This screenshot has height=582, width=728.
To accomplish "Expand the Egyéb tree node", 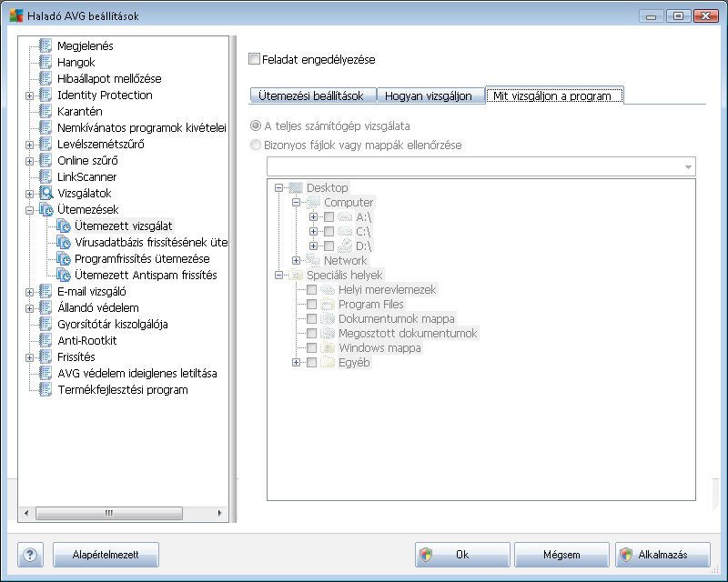I will [296, 363].
